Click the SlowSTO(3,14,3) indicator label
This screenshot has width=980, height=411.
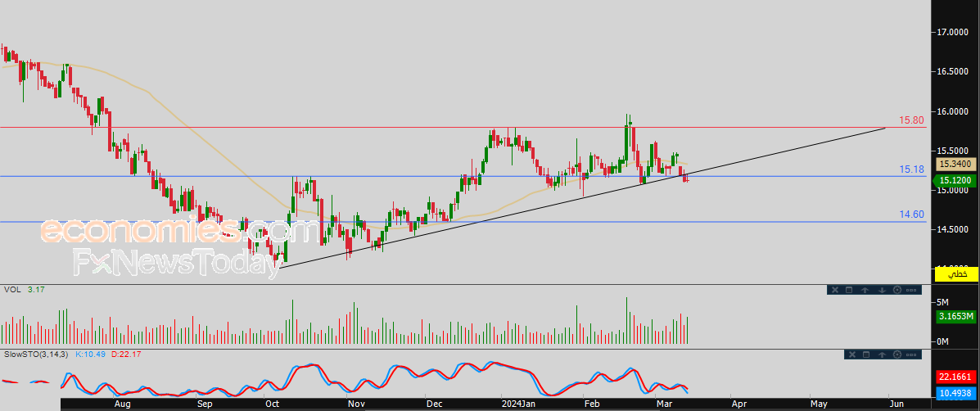point(36,354)
